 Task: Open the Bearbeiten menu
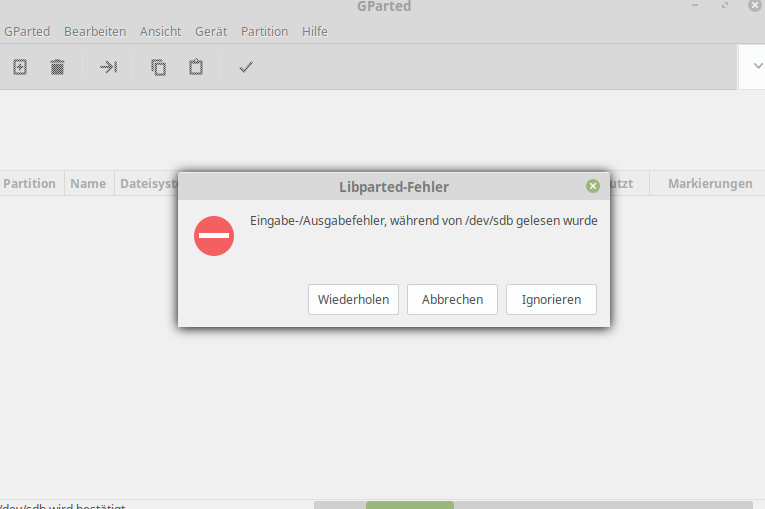[95, 32]
